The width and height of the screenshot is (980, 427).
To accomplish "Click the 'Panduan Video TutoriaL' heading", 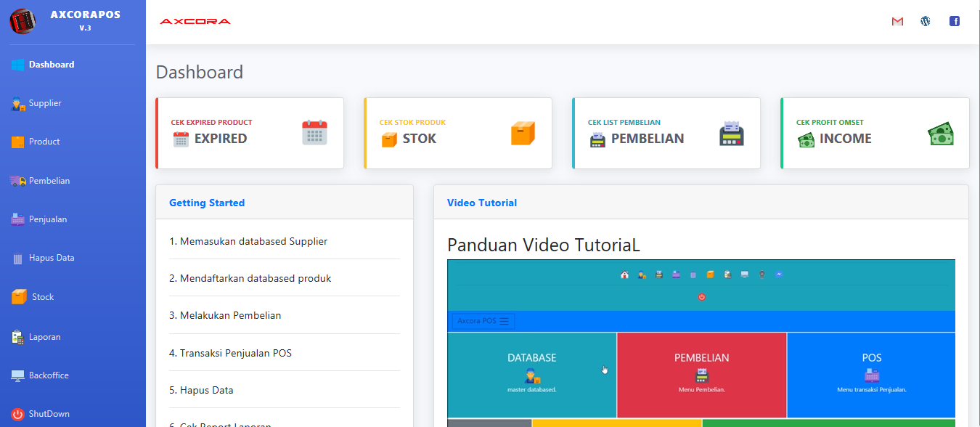I will coord(544,245).
